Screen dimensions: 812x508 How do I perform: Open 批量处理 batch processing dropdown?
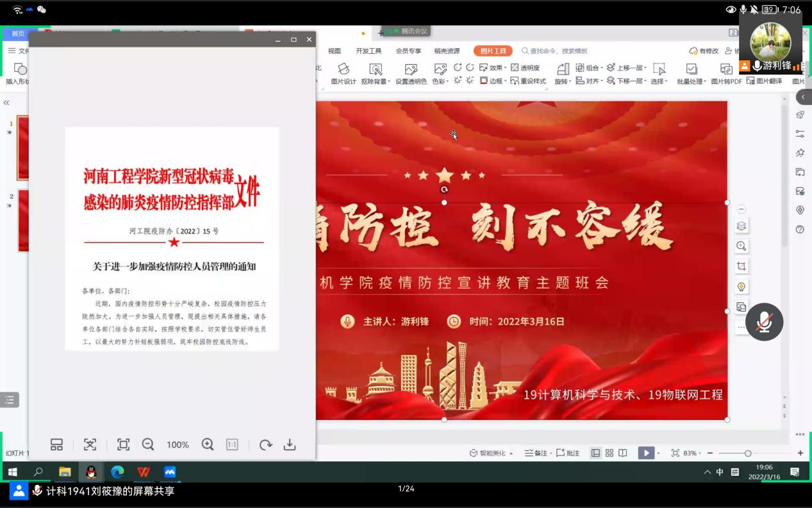[692, 74]
